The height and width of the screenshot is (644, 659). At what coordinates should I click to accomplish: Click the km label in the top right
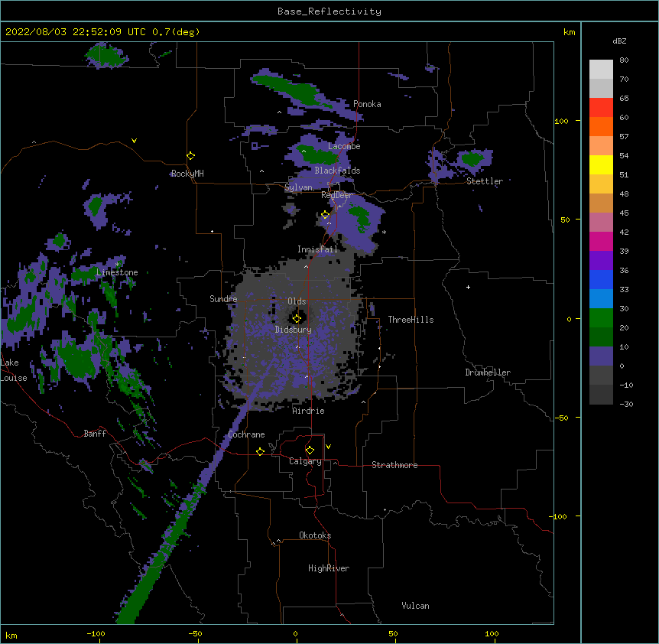pyautogui.click(x=570, y=32)
